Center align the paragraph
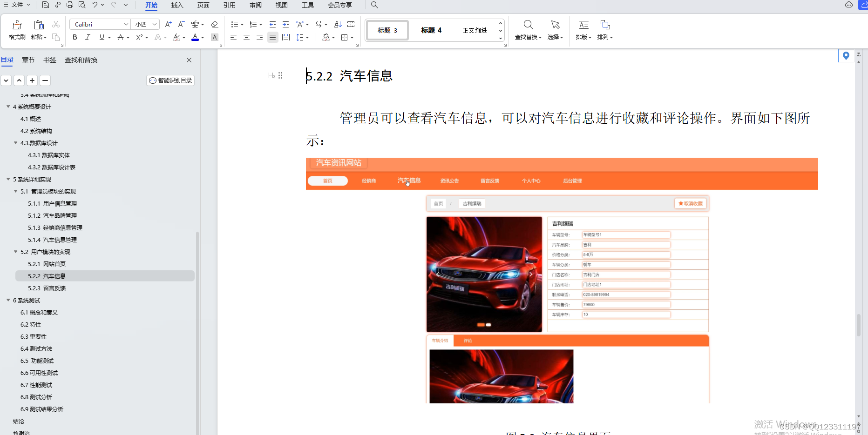Viewport: 868px width, 435px height. 246,37
